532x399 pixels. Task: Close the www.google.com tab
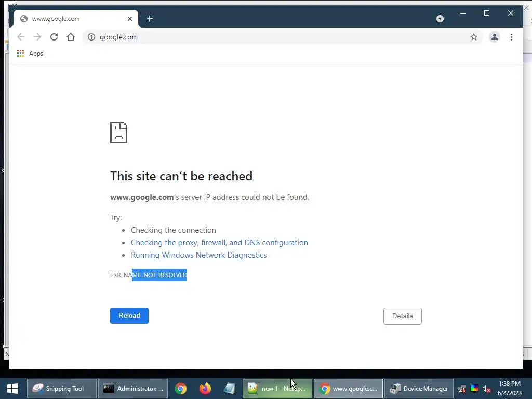click(129, 19)
